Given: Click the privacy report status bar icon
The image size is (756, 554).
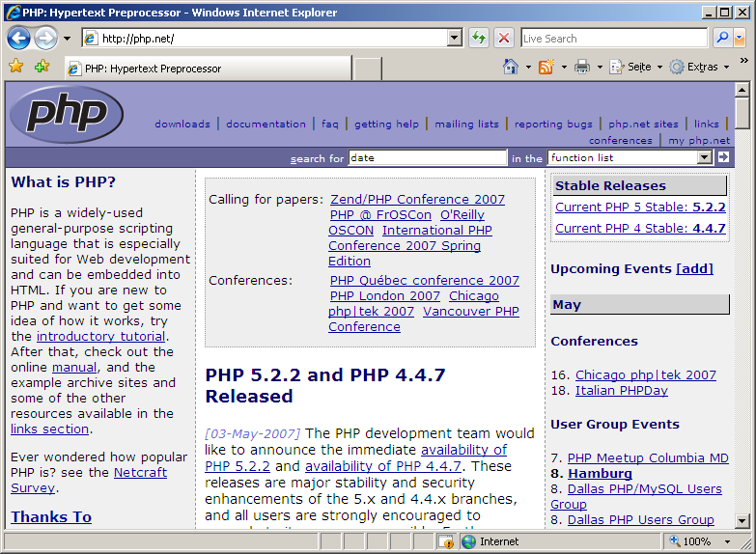Looking at the screenshot, I should point(446,541).
